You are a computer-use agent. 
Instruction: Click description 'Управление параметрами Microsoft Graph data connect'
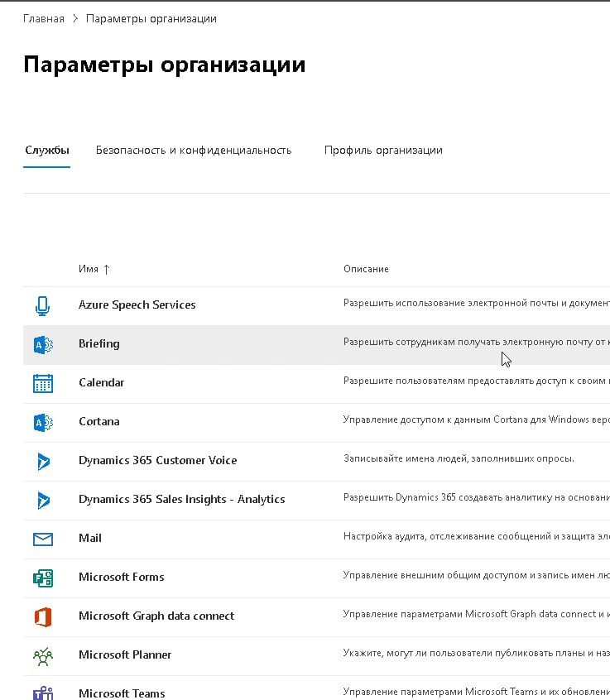click(x=477, y=614)
